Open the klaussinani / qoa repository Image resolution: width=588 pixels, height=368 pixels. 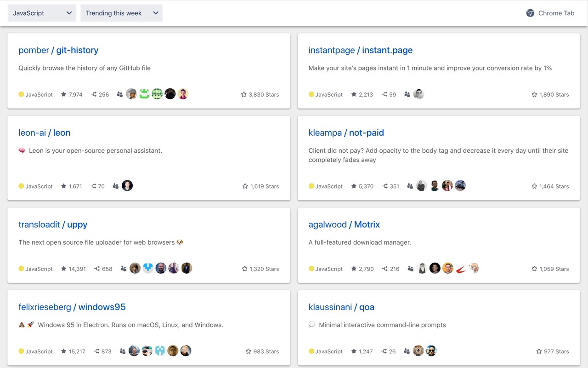[341, 307]
